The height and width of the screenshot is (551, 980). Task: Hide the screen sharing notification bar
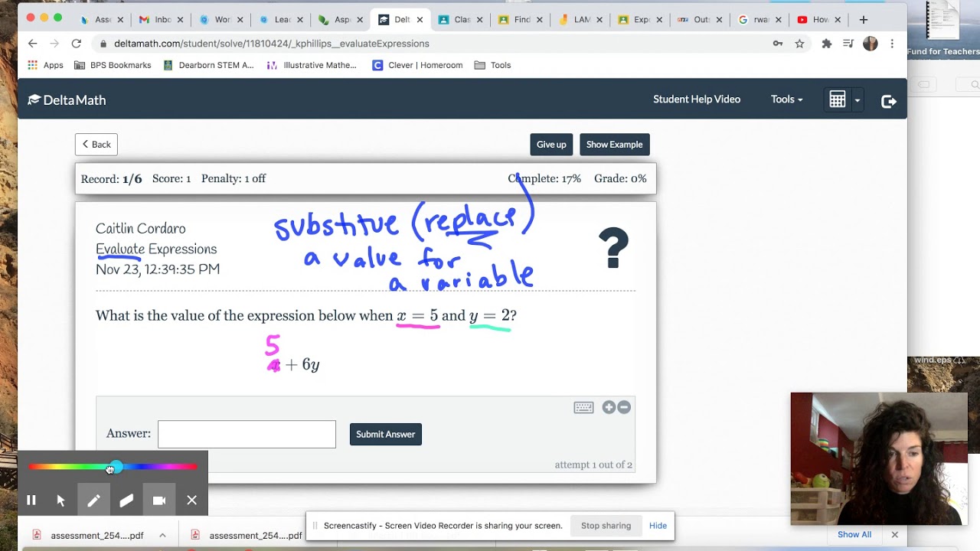point(658,526)
